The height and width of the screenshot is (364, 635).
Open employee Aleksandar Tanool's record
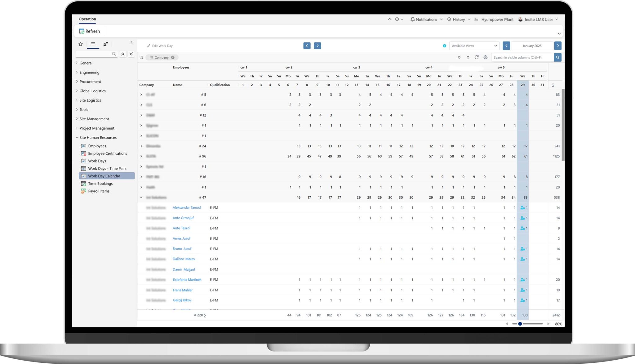point(187,207)
